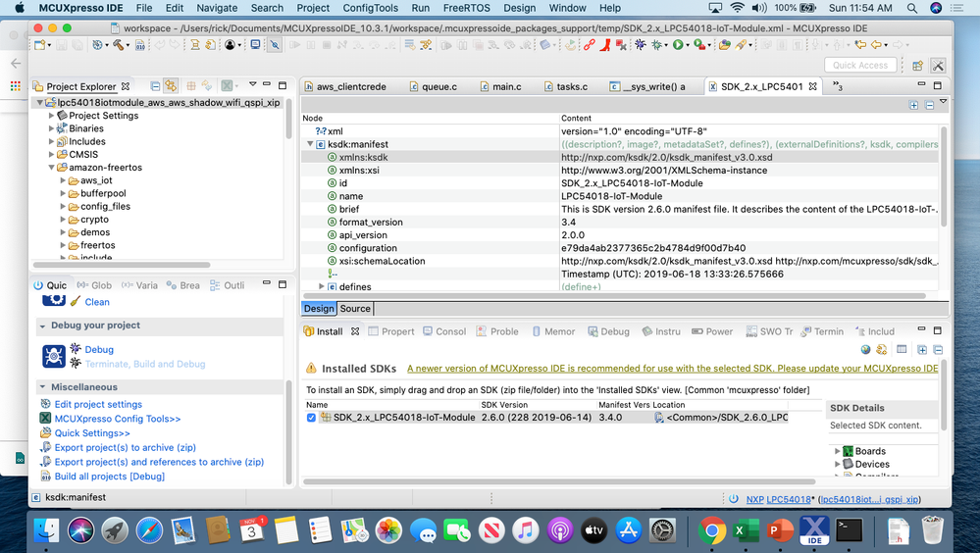Click the green bug debug configurations icon

coord(657,45)
